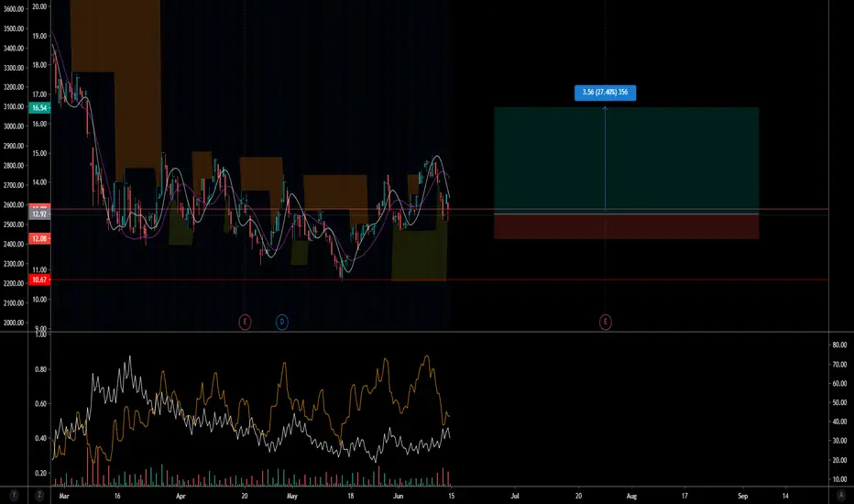854x504 pixels.
Task: Click the May label on the time axis
Action: [292, 496]
